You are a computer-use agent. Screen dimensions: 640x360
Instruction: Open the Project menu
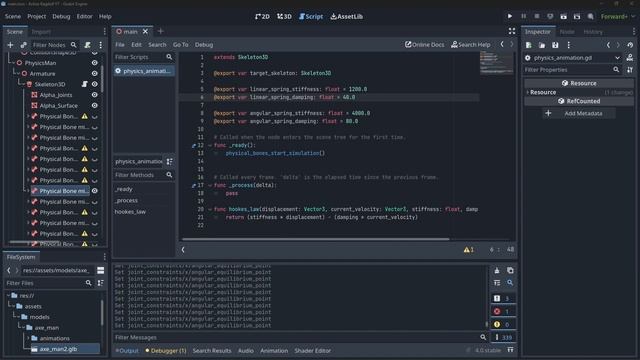[36, 16]
